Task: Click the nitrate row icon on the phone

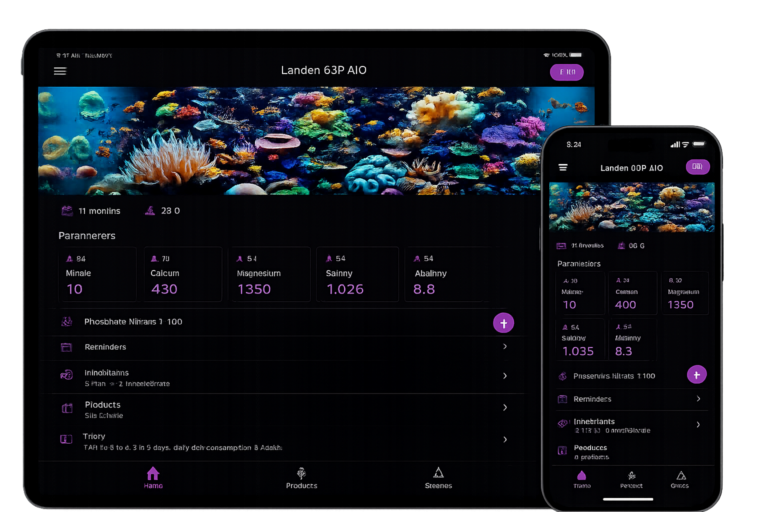Action: click(563, 376)
